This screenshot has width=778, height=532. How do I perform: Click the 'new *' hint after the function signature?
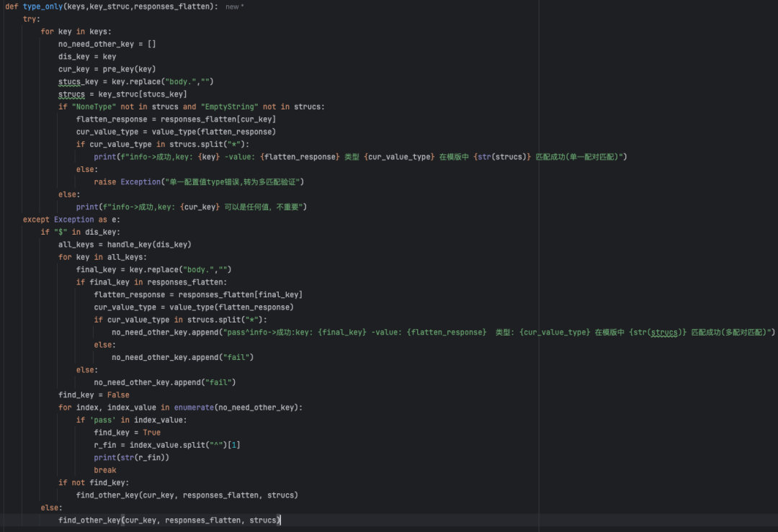(x=234, y=7)
